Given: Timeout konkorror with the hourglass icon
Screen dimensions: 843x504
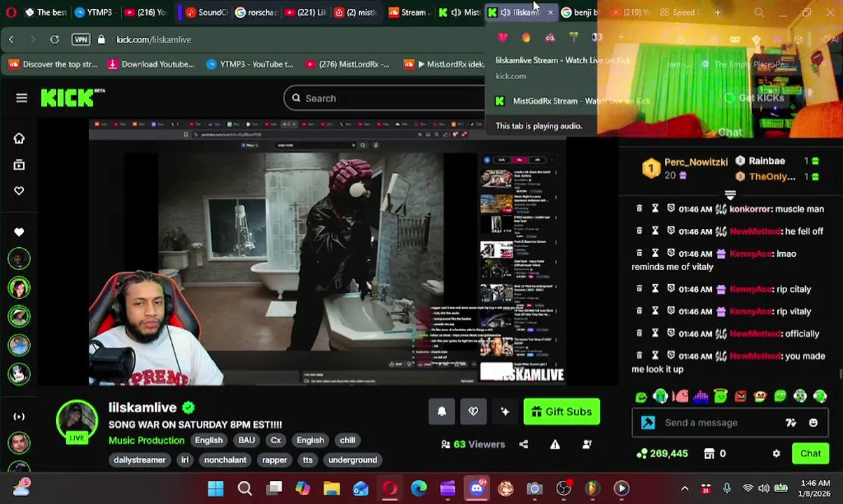Looking at the screenshot, I should 655,209.
